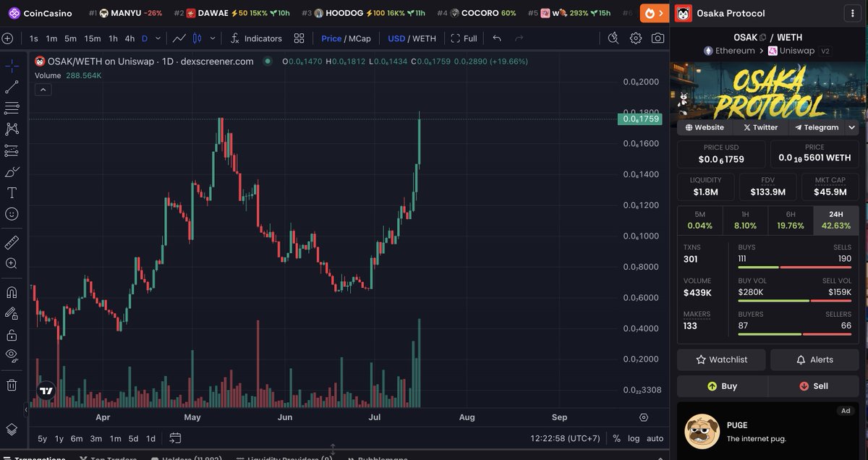Select the 5y date range

43,438
